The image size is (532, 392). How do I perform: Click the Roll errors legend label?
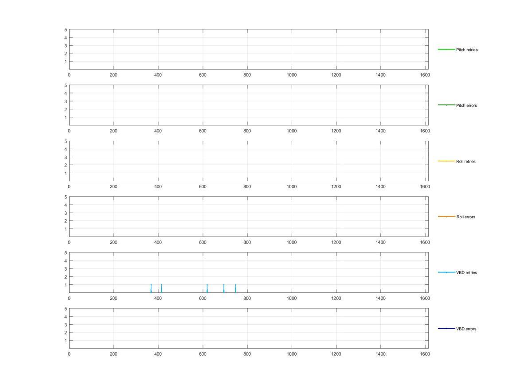[465, 217]
